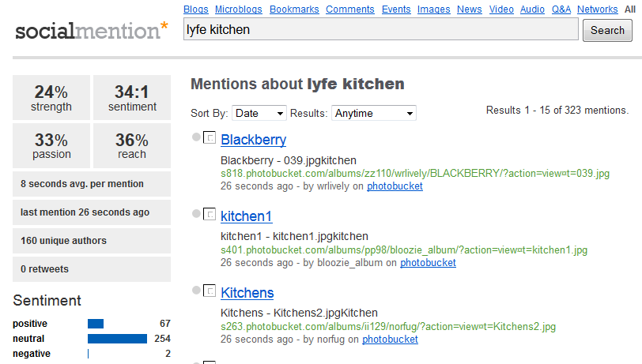Click the page icon beside kitchen1
This screenshot has width=642, height=364.
point(210,215)
